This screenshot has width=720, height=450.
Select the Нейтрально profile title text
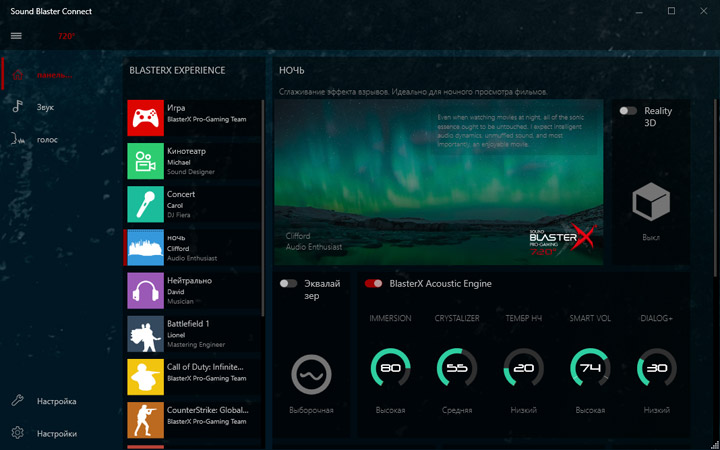pos(189,281)
